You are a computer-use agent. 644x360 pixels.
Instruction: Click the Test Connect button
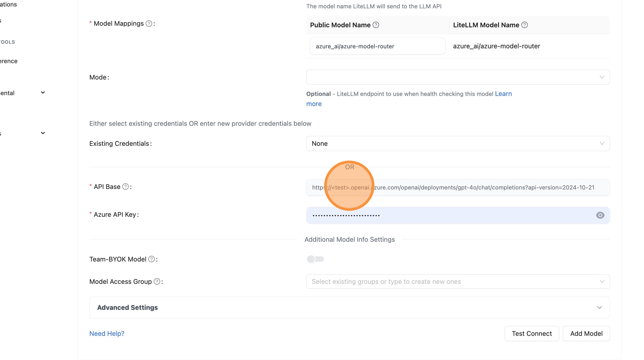click(531, 333)
